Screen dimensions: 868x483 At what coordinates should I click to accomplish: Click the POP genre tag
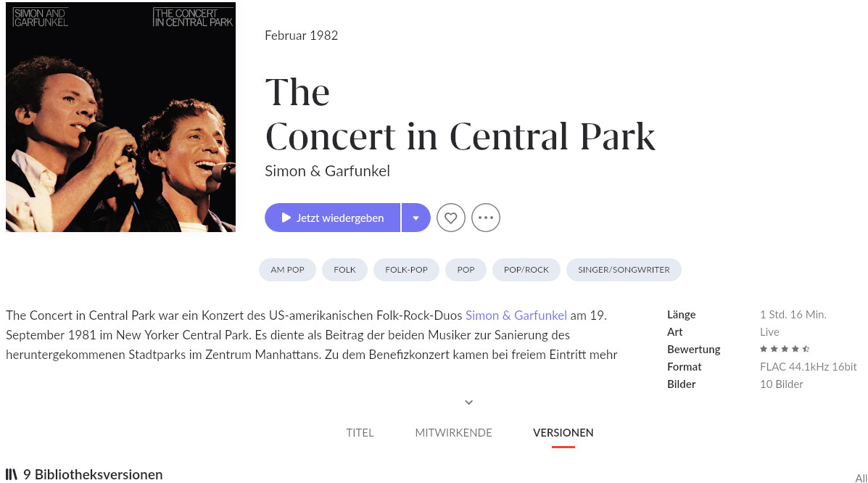[466, 270]
